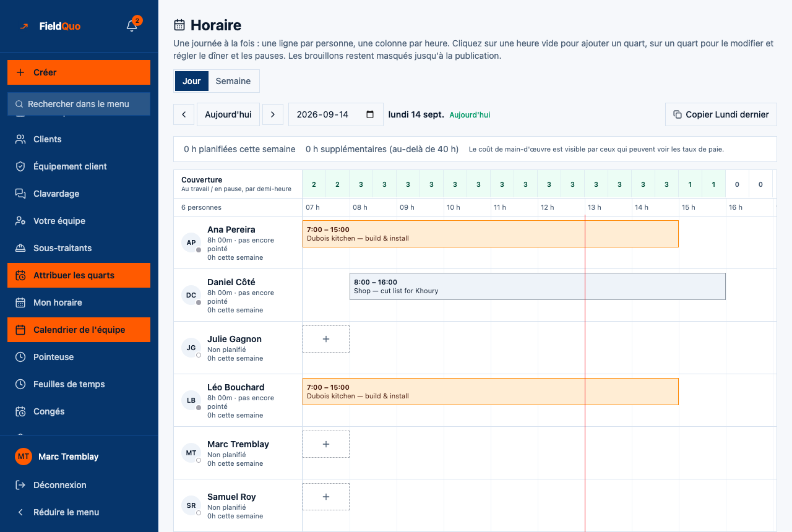This screenshot has height=532, width=792.
Task: Click the Rechercher dans le menu field
Action: coord(79,104)
